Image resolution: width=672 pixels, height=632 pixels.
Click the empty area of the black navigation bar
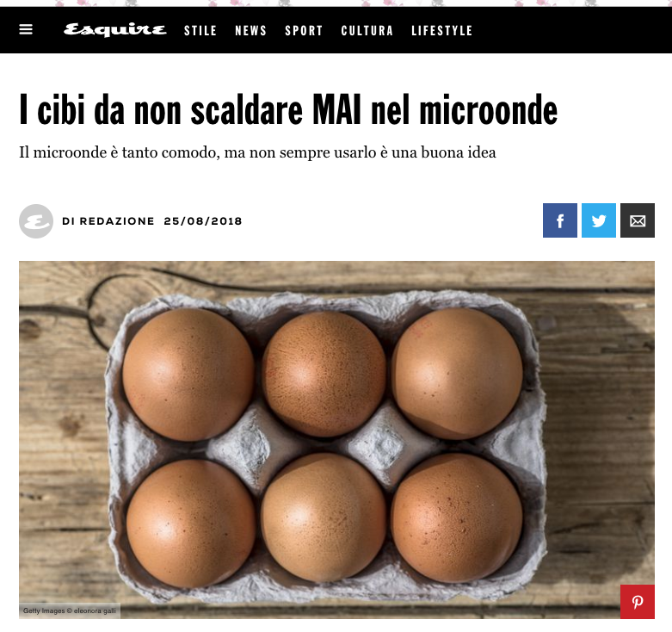[x=570, y=30]
